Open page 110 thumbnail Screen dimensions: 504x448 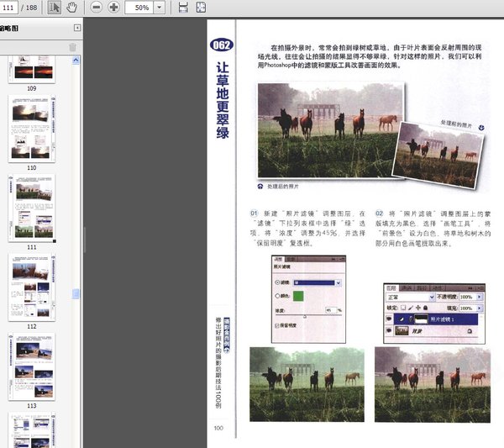32,129
